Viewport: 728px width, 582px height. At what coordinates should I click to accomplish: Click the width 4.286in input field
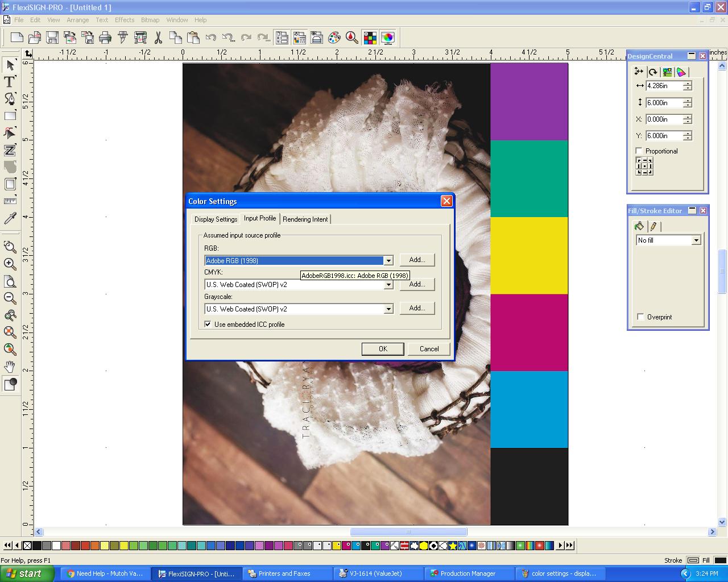point(664,86)
